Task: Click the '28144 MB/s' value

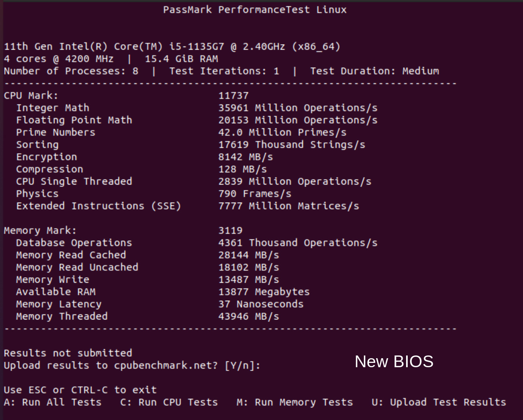Action: point(249,255)
